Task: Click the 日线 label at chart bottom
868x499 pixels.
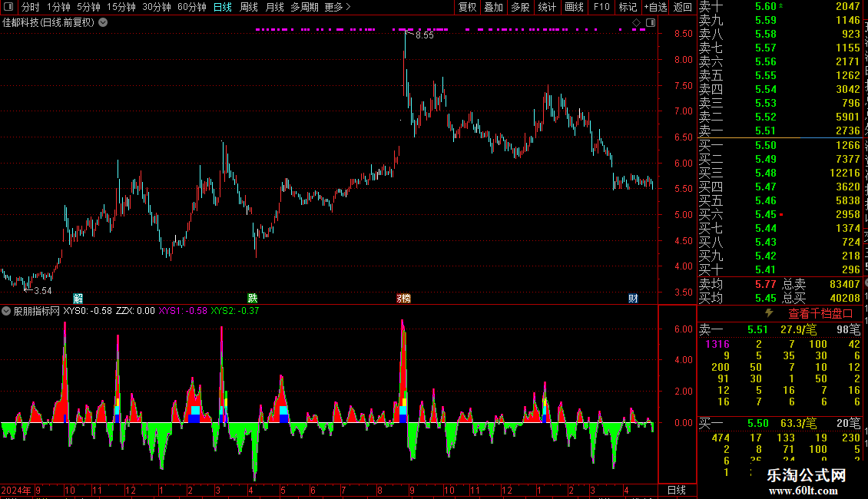Action: pos(677,490)
